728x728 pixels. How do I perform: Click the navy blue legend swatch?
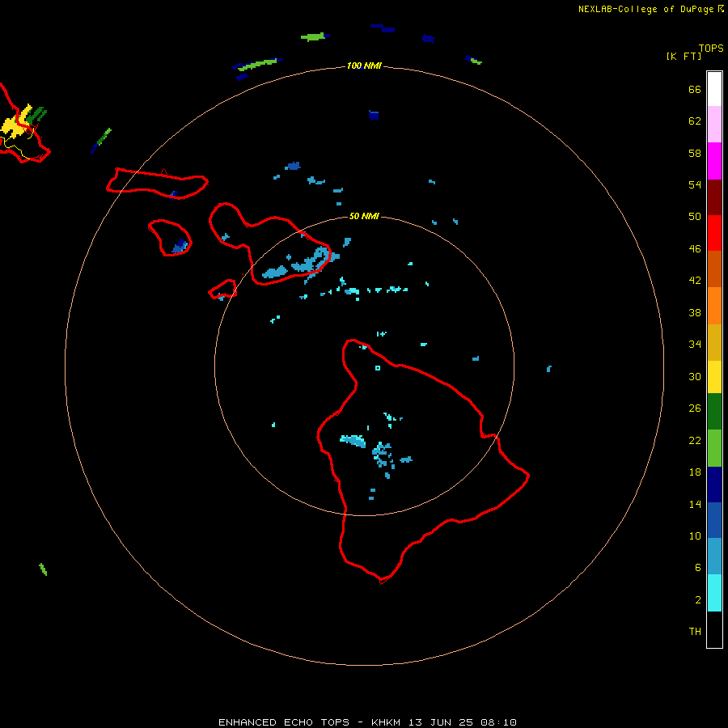point(714,485)
